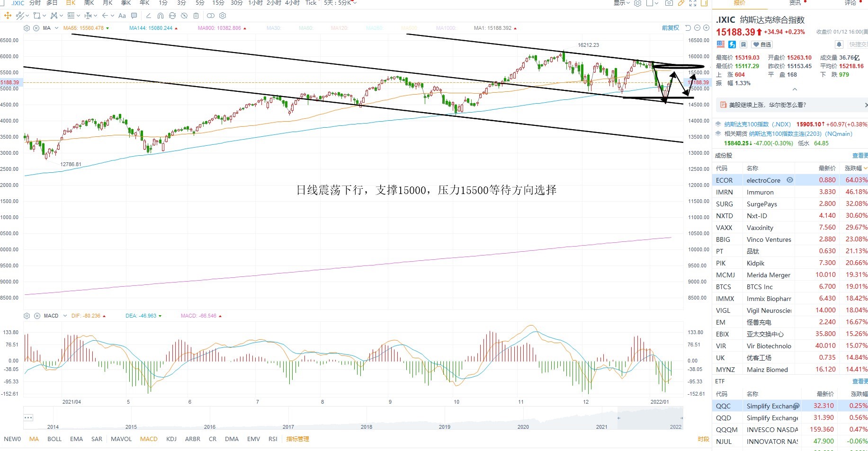Hide all drawings with crossed-eye icon
This screenshot has width=868, height=451.
184,16
